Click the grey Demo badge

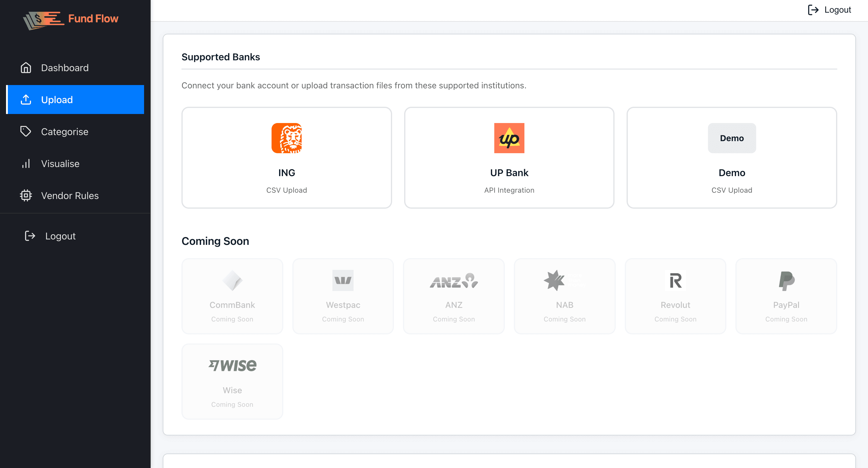tap(732, 138)
